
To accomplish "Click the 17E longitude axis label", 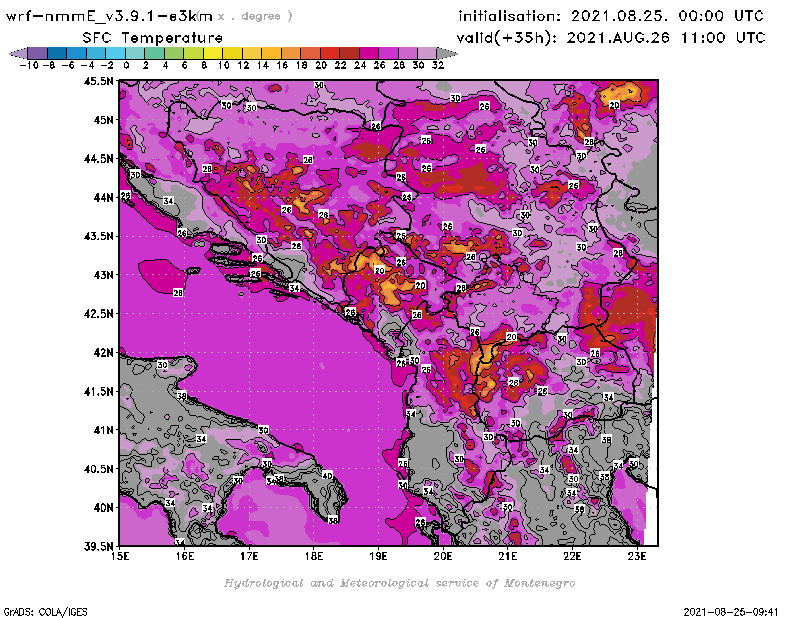I will point(249,556).
